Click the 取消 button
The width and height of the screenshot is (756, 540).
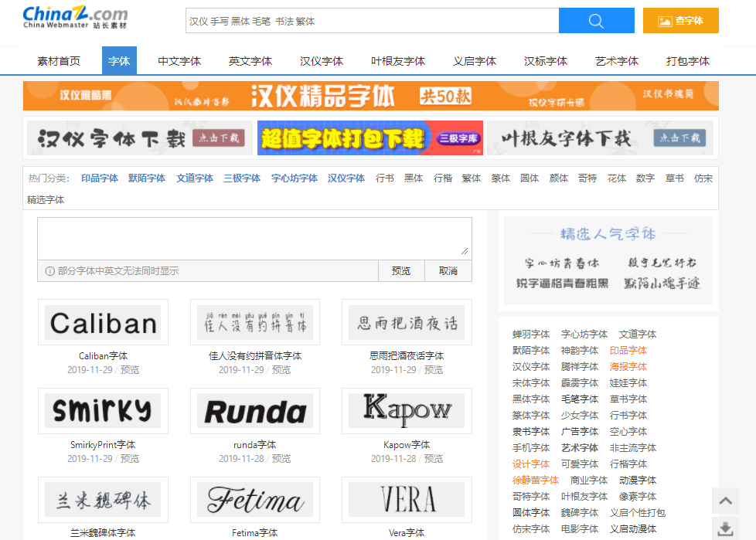(x=448, y=270)
